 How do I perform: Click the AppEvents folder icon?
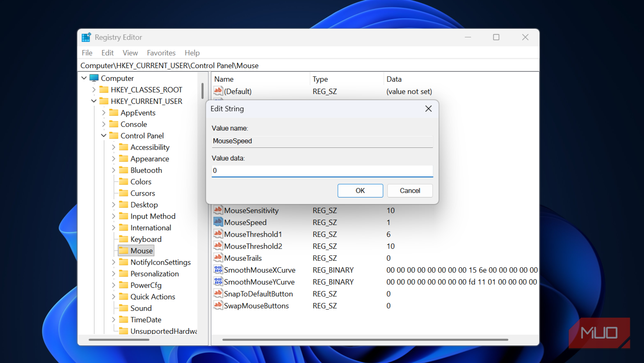click(114, 113)
